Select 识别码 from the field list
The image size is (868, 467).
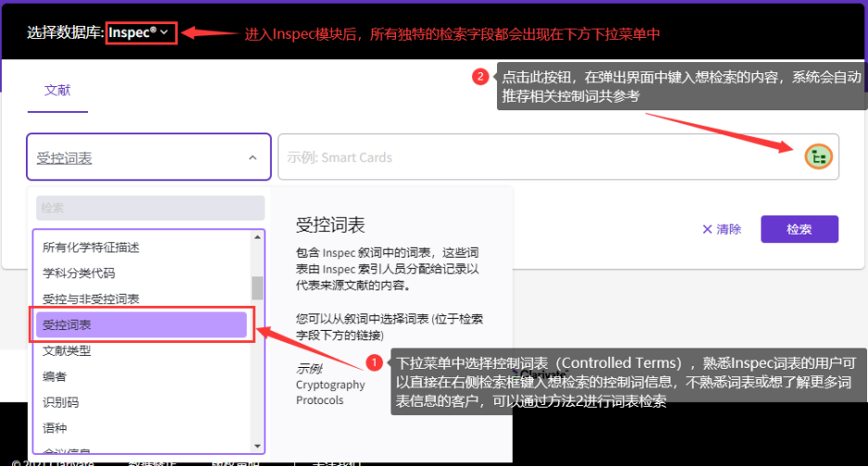pos(60,402)
